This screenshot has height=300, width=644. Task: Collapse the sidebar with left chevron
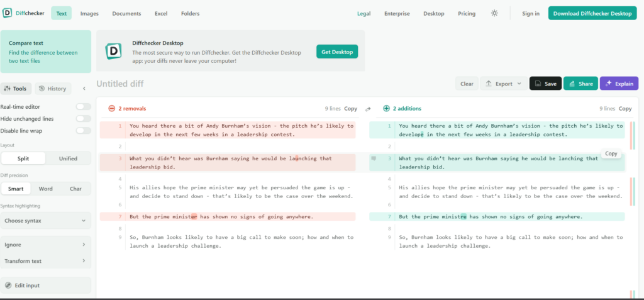[84, 88]
